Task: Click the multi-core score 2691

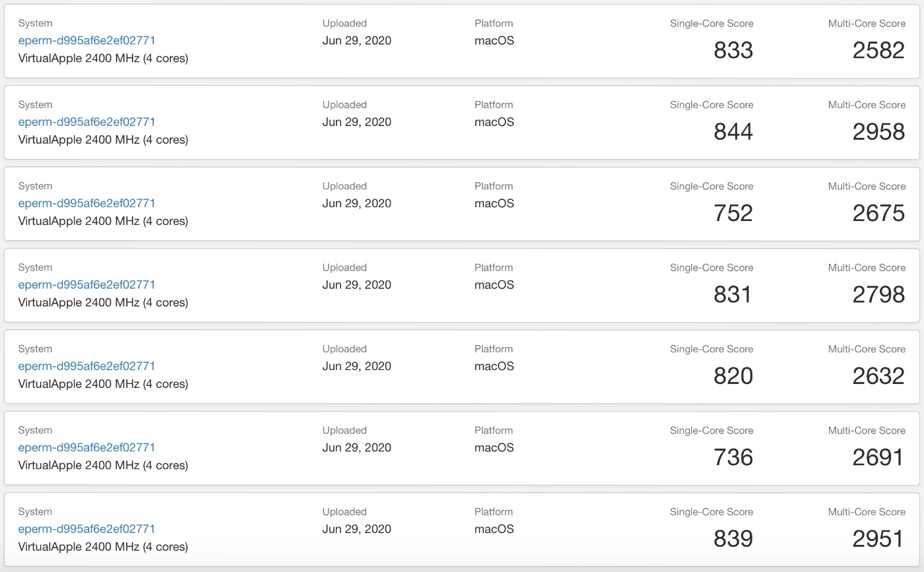Action: click(878, 457)
